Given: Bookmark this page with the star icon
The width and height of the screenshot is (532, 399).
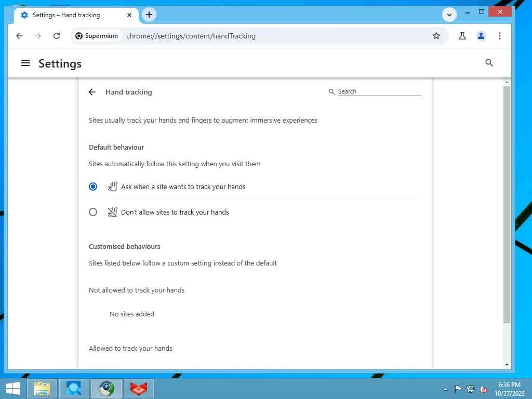Looking at the screenshot, I should coord(436,36).
